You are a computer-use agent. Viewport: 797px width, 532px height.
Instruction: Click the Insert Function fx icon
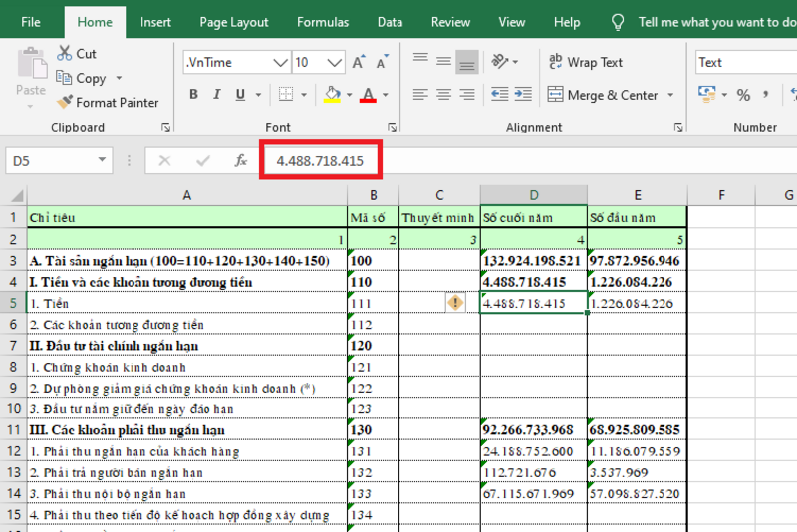tap(240, 160)
